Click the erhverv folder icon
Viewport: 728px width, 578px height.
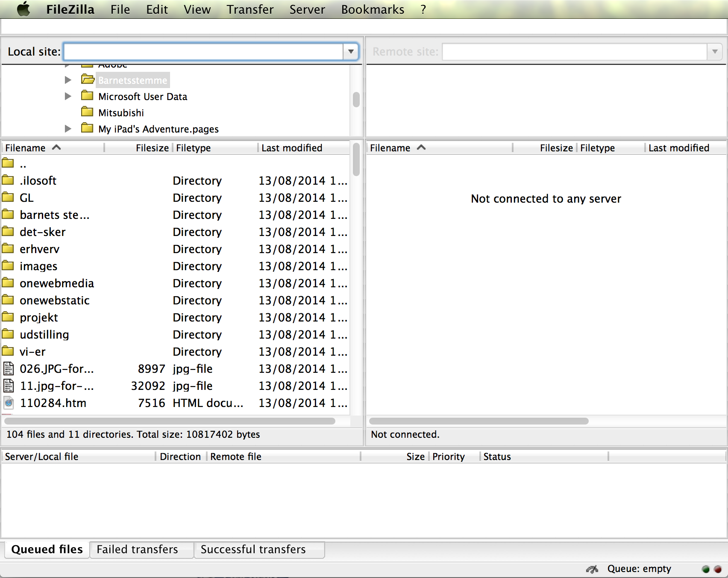(8, 248)
